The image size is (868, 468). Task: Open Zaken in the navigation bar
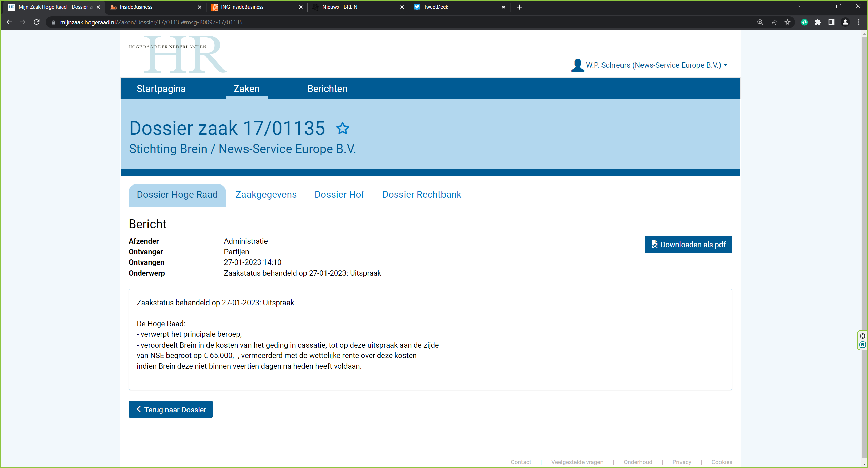[x=246, y=89]
